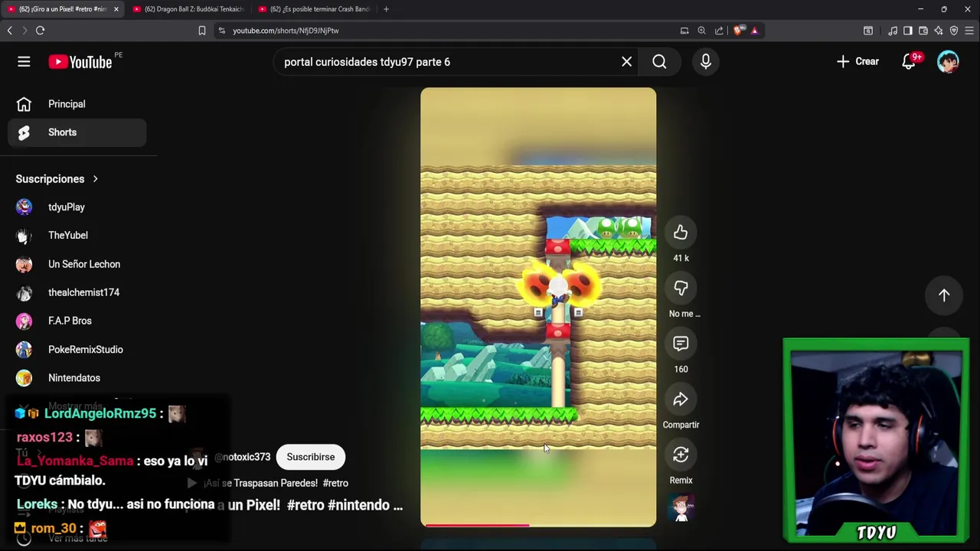
Task: Subscribe with the Suscribirse button
Action: [311, 457]
